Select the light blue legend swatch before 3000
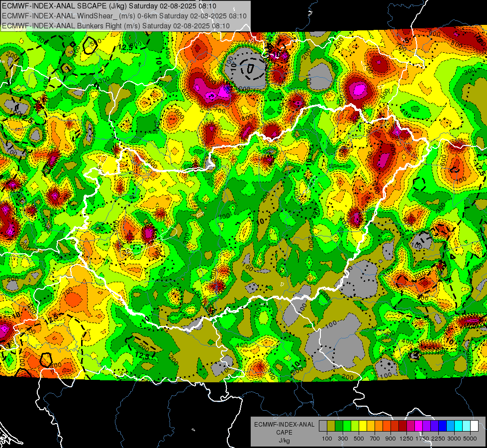 tap(450, 426)
